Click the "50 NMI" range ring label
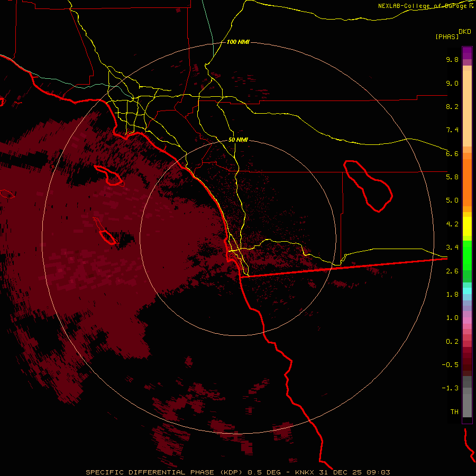Image resolution: width=476 pixels, height=476 pixels. point(238,140)
